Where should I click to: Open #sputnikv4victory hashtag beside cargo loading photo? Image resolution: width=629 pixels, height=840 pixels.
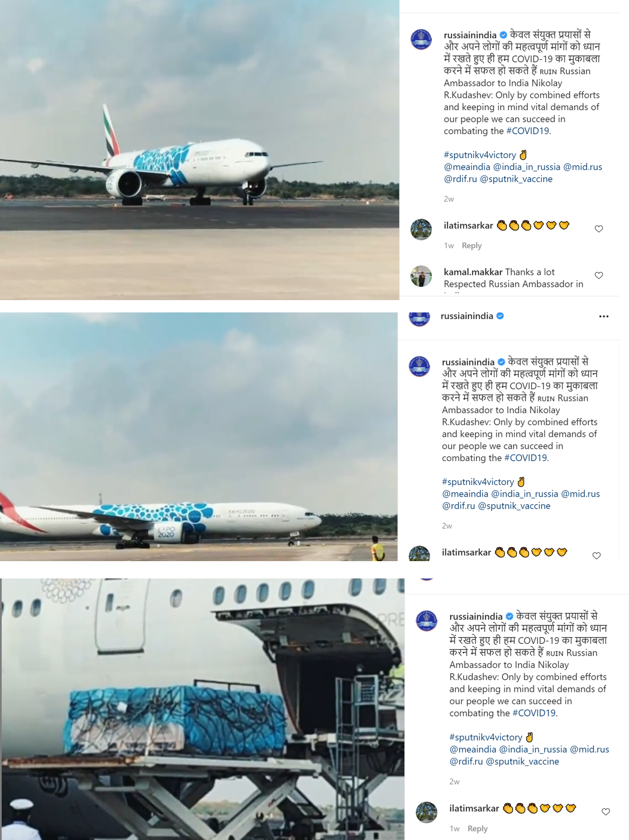click(x=486, y=737)
